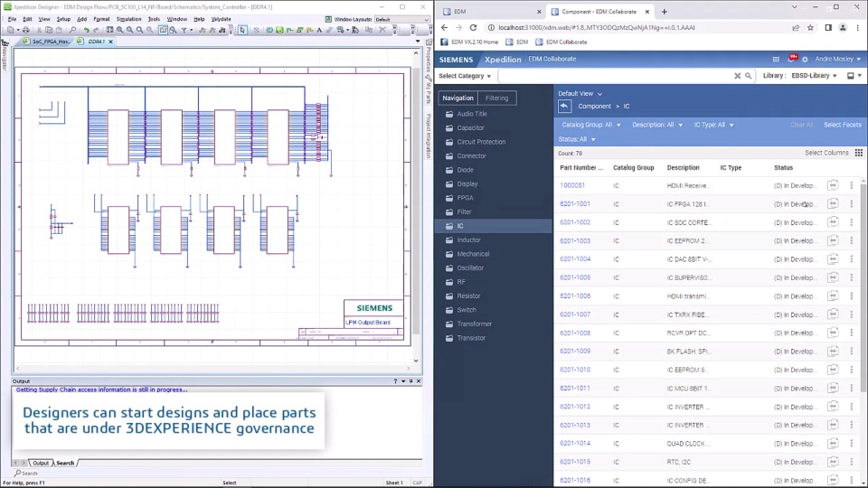Click the Select pointer arrow tool

(242, 30)
